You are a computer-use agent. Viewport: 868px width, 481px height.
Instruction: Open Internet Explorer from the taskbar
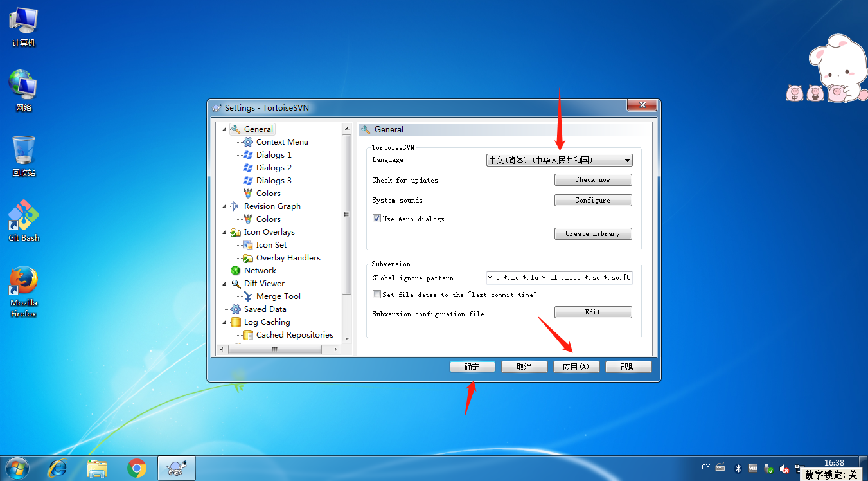[x=57, y=468]
